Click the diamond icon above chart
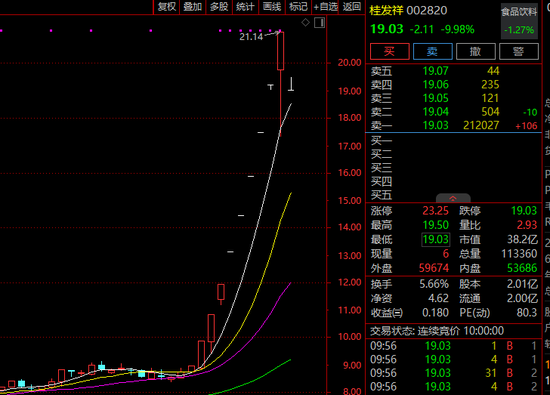The width and height of the screenshot is (550, 395). 306,23
